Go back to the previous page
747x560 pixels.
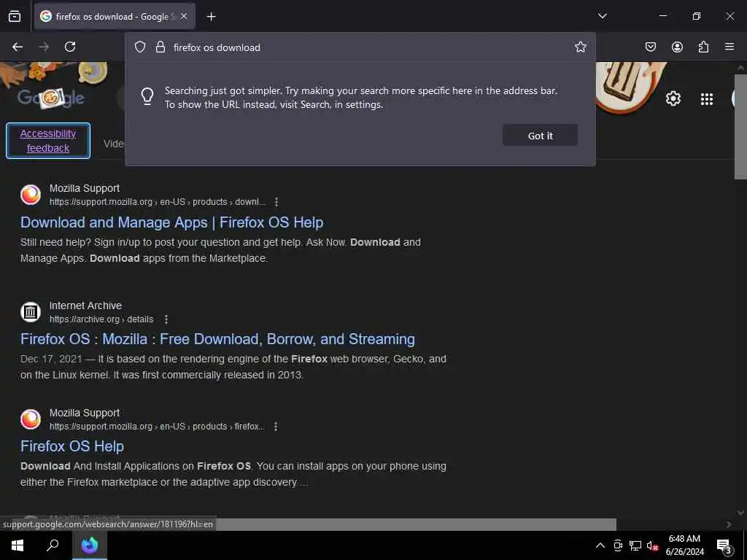pos(18,47)
